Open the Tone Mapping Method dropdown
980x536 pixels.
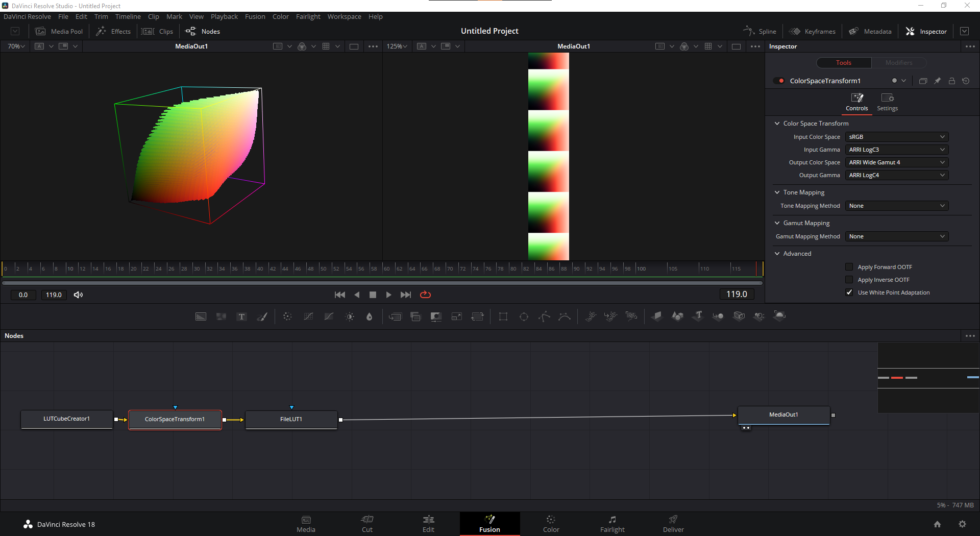[897, 206]
